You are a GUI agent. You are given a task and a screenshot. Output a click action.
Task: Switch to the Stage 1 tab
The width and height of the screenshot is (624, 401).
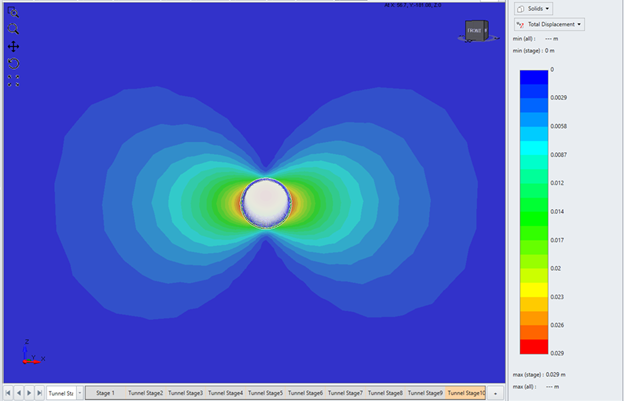(105, 393)
